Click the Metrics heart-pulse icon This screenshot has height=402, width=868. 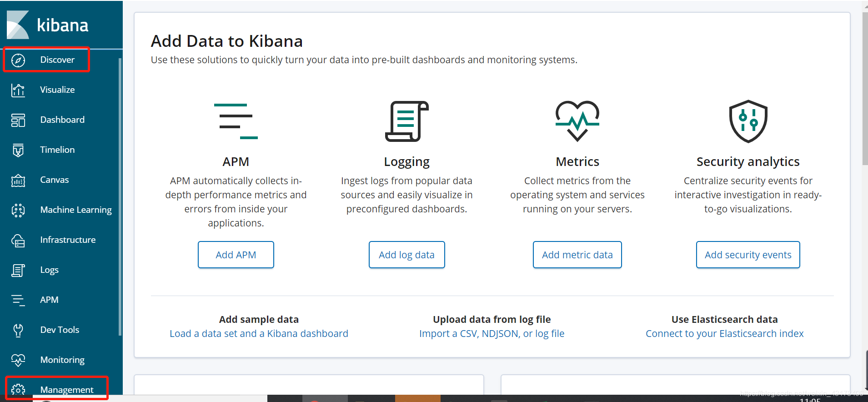pos(577,121)
